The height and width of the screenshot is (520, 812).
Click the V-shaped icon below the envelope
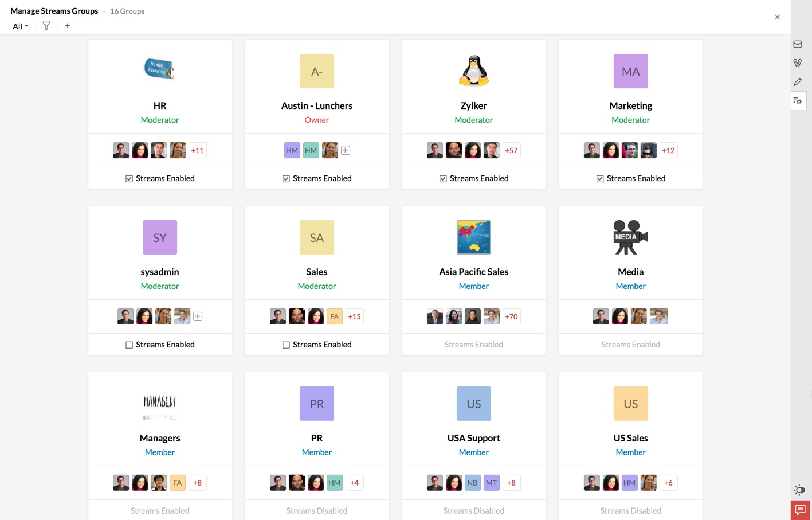798,63
